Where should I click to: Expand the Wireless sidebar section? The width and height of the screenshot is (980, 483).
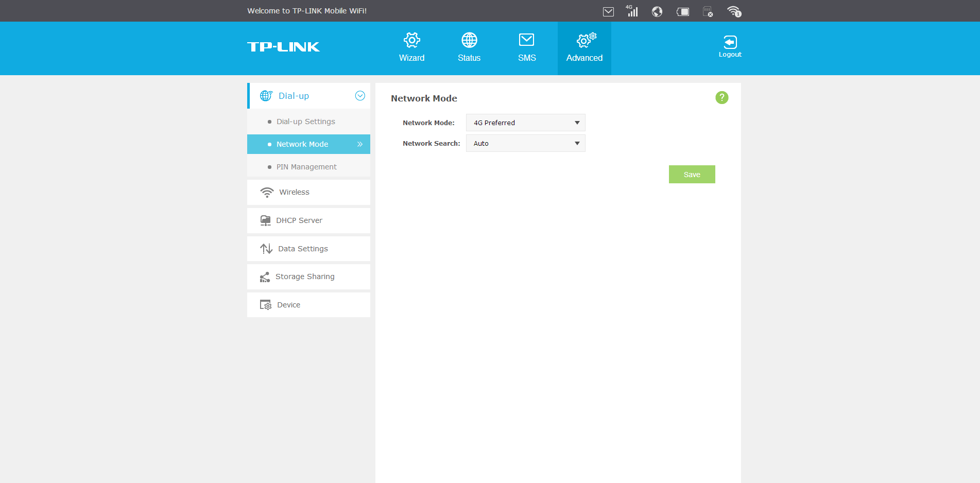pos(294,192)
